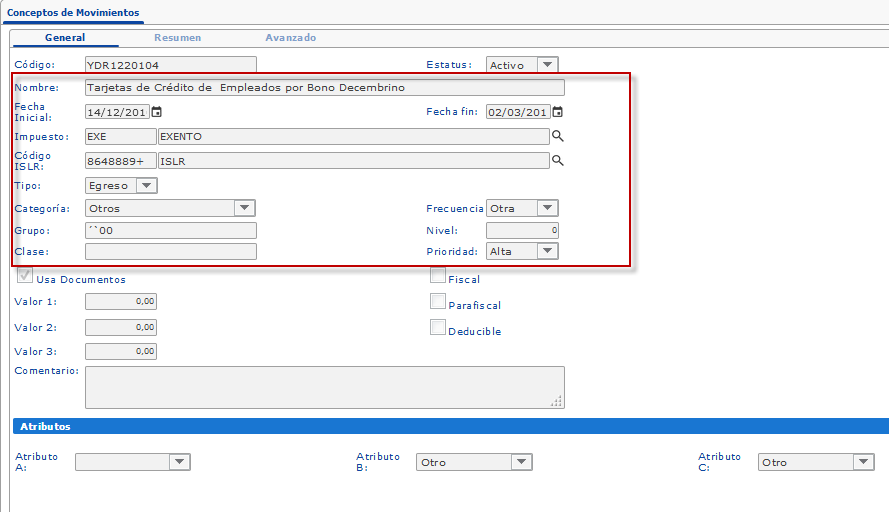Click the Comentario resize grip
This screenshot has width=889, height=512.
point(557,401)
